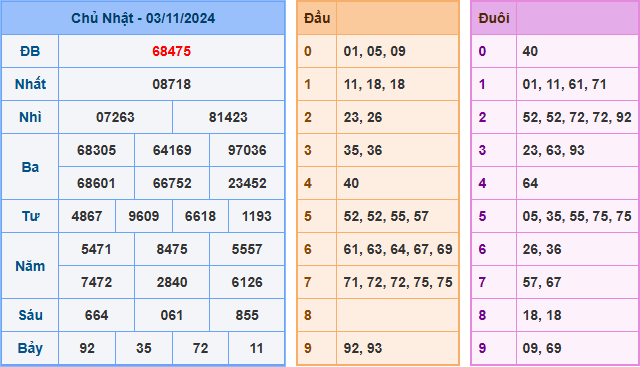Click fourth prize number 4867
Screen dimensions: 640x367
pyautogui.click(x=87, y=216)
